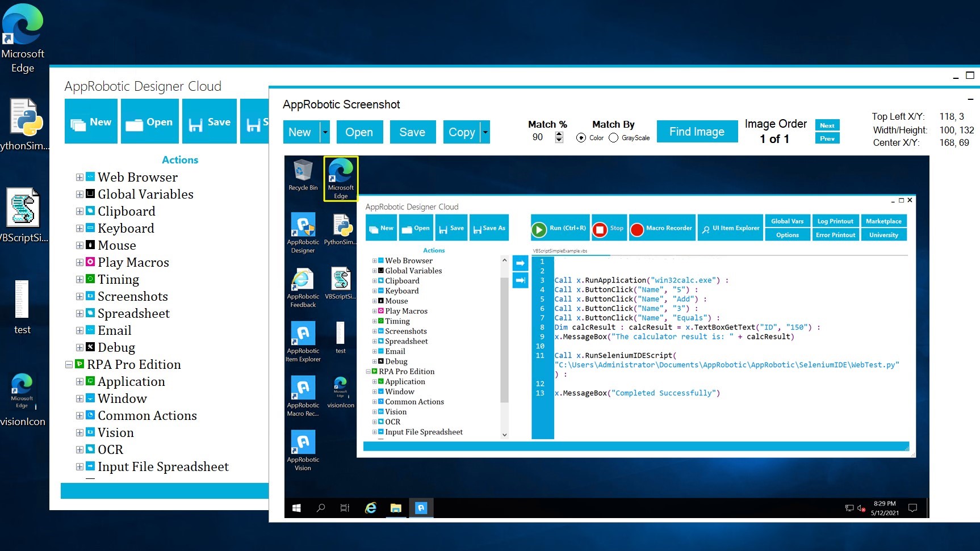Open the New button dropdown arrow in Screenshot window
980x551 pixels.
tap(325, 132)
